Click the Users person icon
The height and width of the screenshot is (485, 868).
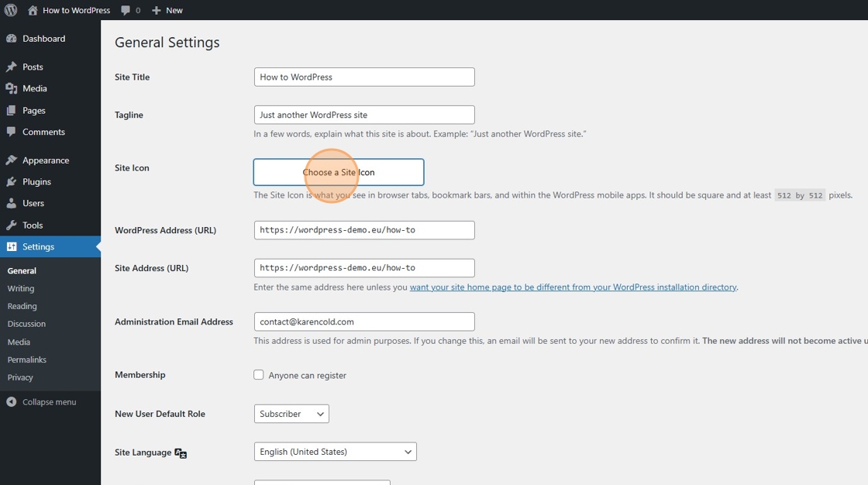[x=11, y=203]
